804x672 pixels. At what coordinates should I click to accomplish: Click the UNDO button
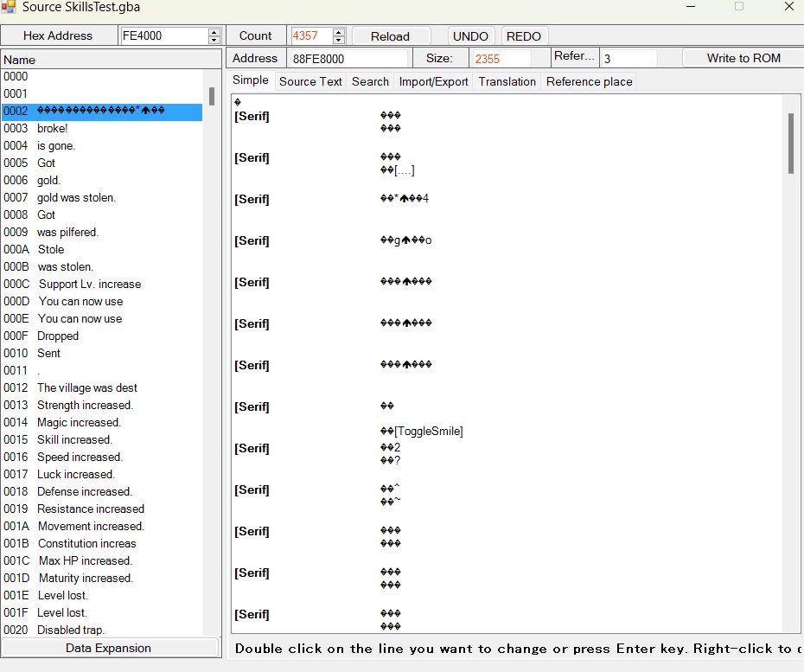[x=470, y=36]
